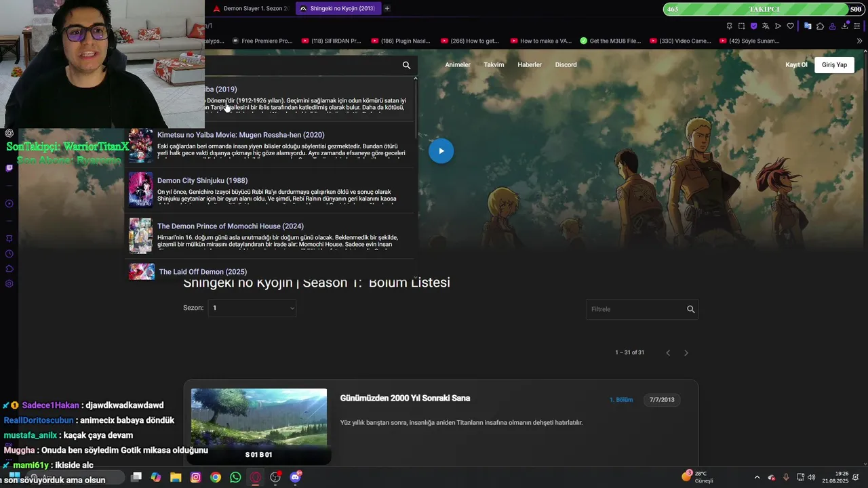Open the Google Translate extension icon

pyautogui.click(x=808, y=26)
